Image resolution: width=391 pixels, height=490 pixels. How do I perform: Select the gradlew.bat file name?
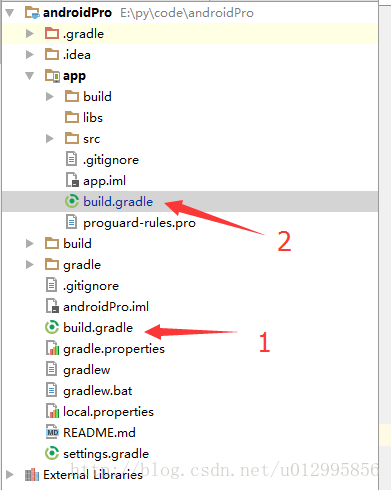coord(98,391)
